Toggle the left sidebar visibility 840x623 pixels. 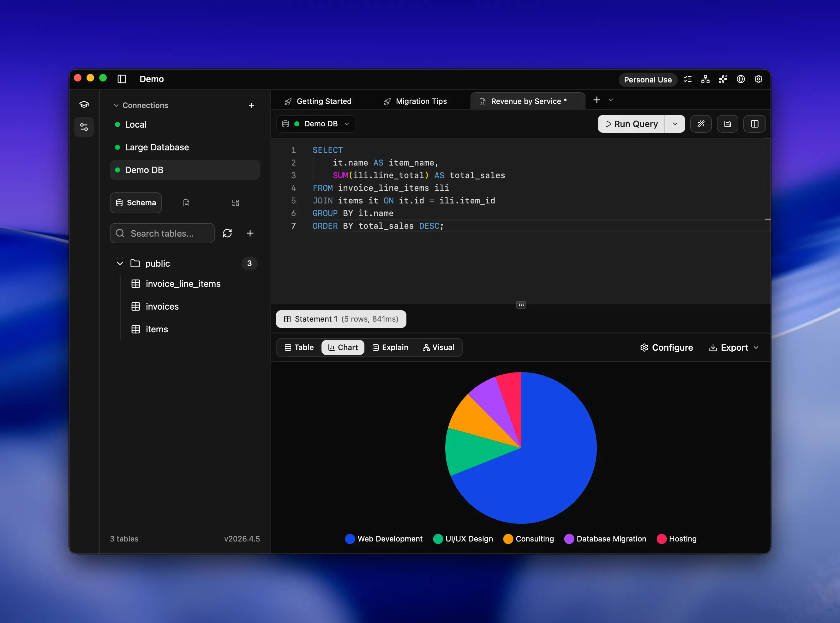point(122,79)
